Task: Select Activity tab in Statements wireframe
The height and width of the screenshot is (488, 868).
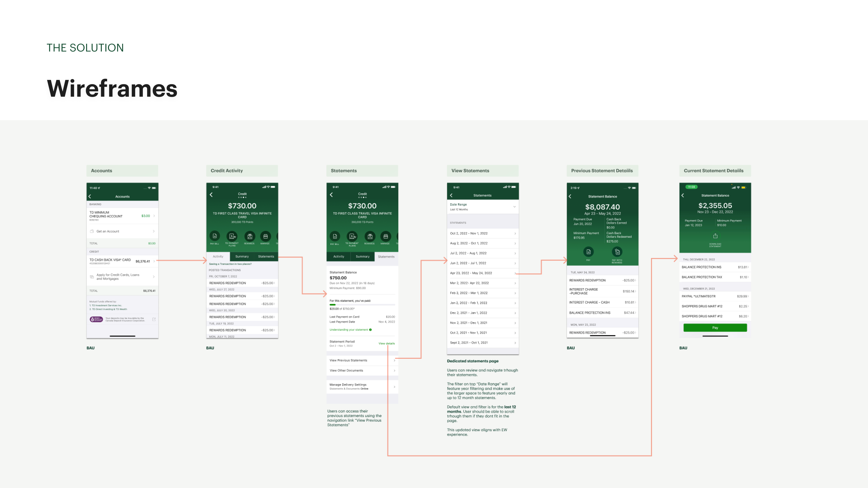Action: click(x=339, y=257)
